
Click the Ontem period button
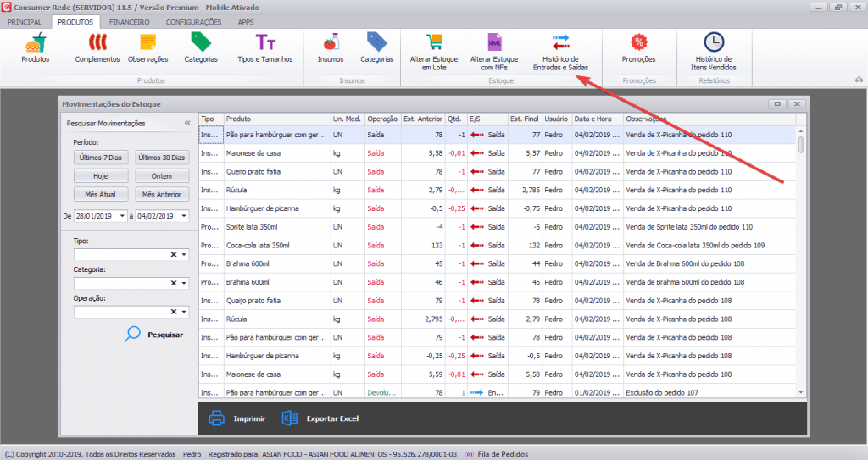click(x=162, y=176)
